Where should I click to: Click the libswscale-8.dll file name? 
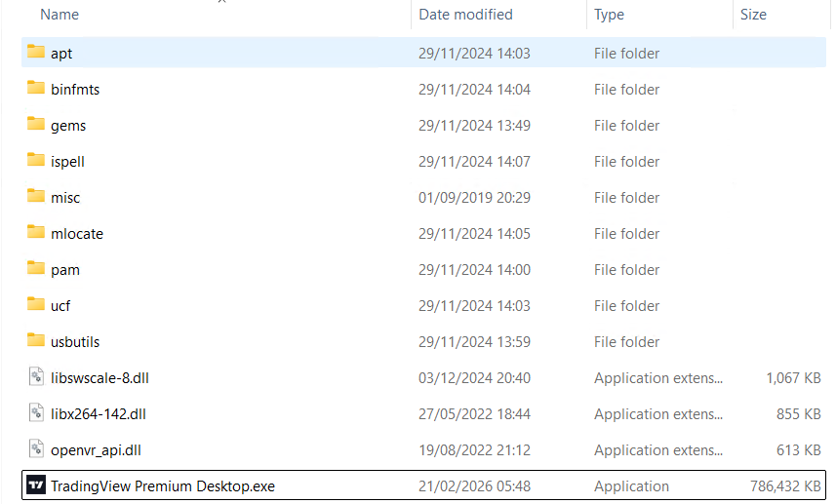point(100,378)
